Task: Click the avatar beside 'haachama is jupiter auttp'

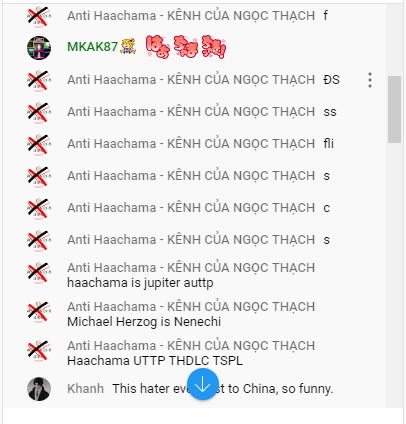Action: point(39,272)
